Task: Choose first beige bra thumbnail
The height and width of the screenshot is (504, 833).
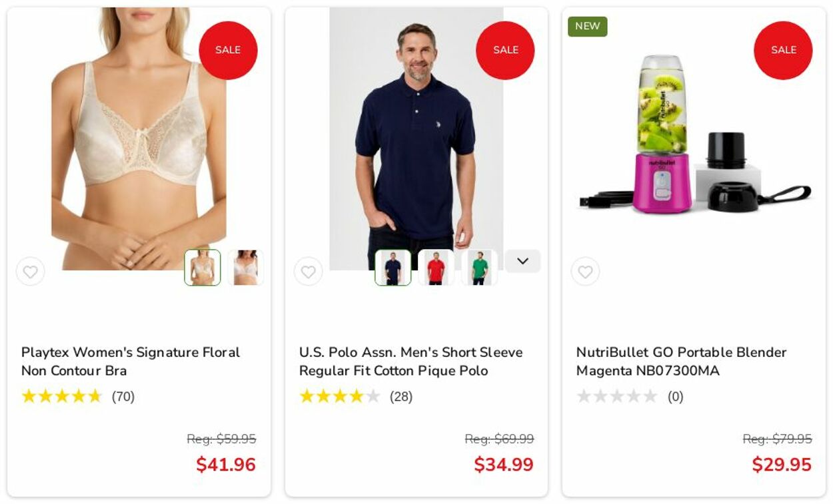Action: tap(203, 268)
